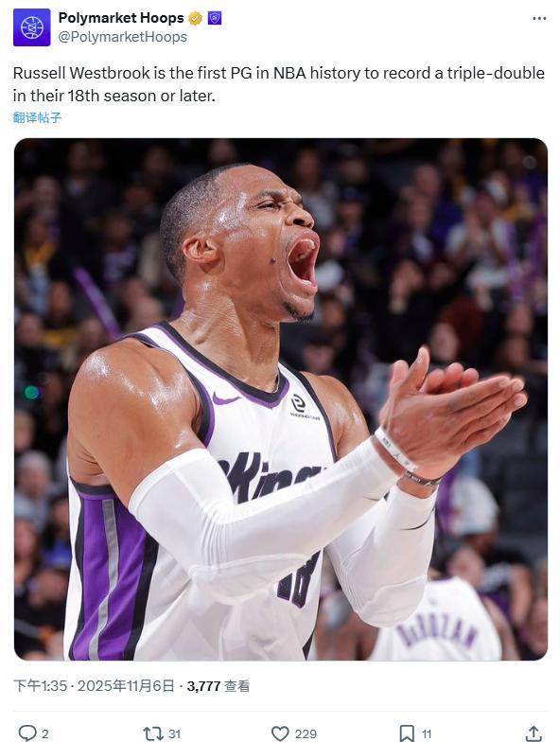Click the 2025年11月6日 date text
This screenshot has width=560, height=742.
point(126,685)
